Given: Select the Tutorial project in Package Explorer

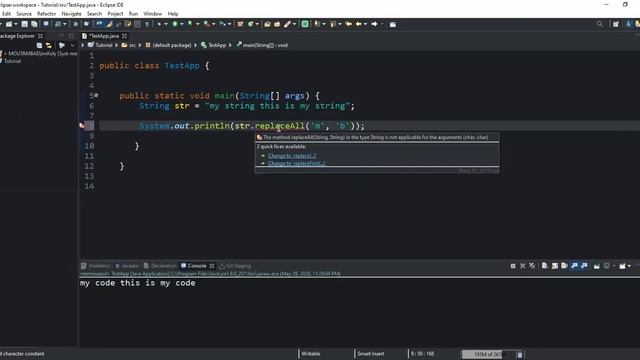Looking at the screenshot, I should (x=12, y=61).
